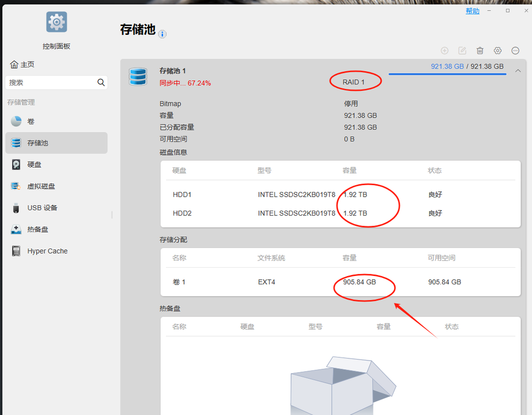Screen dimensions: 532x415
Task: Open the 卷 volumes section
Action: tap(57, 121)
